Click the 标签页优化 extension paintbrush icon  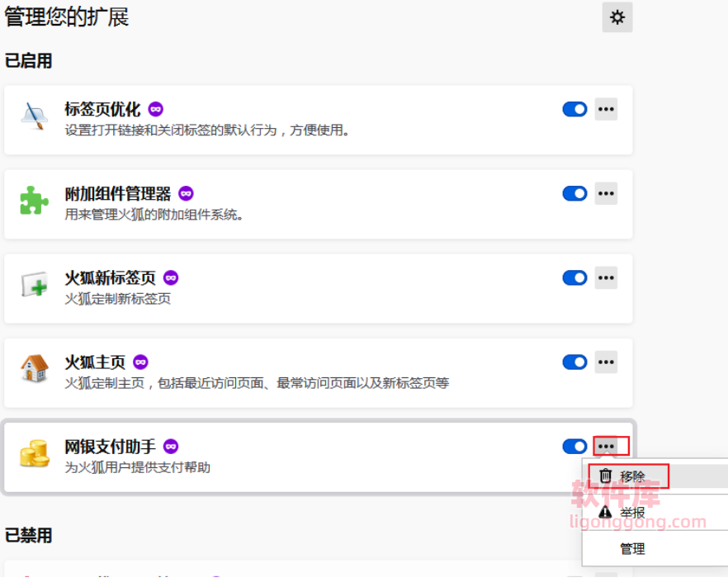click(x=35, y=118)
